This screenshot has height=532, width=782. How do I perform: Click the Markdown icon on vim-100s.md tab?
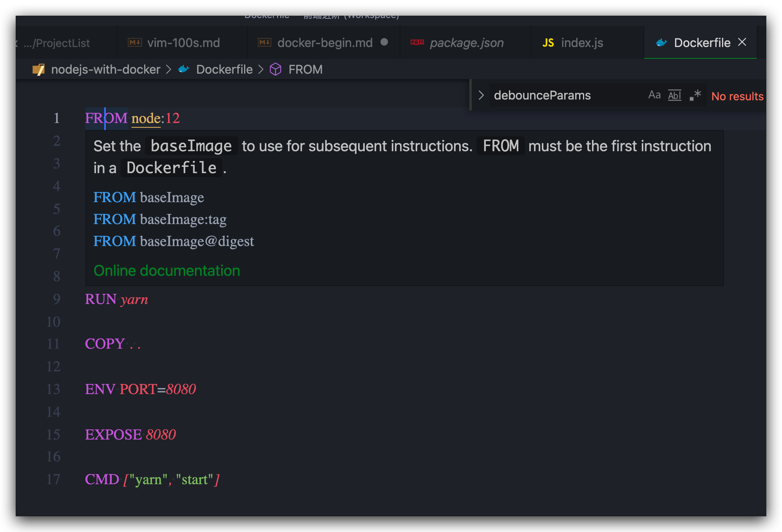point(134,42)
